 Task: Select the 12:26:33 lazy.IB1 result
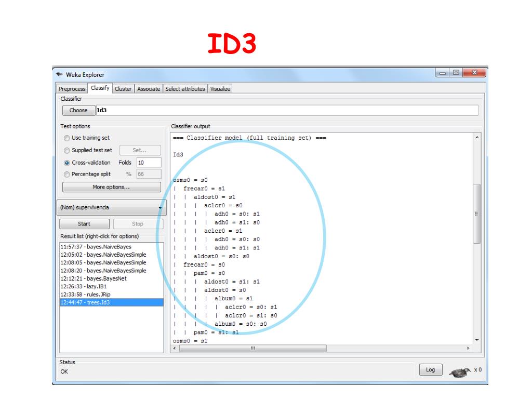112,286
